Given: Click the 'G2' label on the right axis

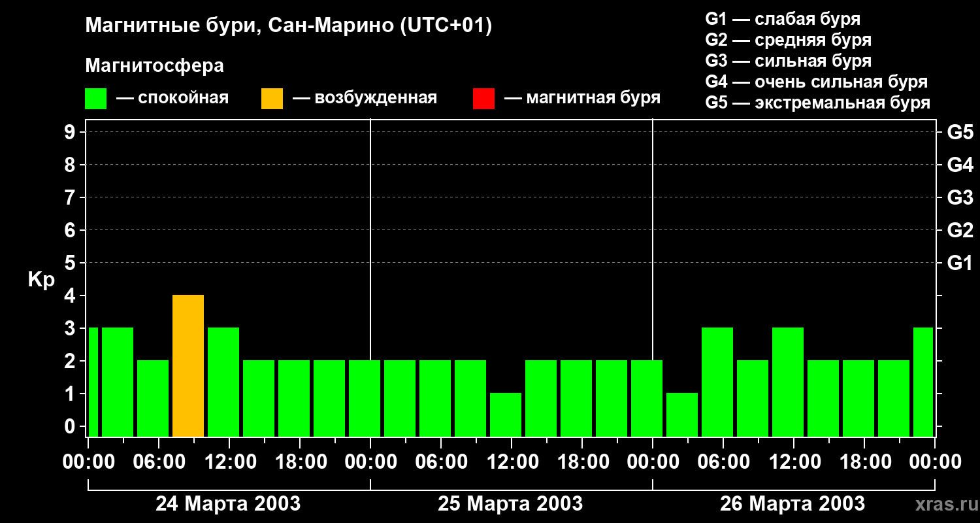Looking at the screenshot, I should pyautogui.click(x=960, y=230).
